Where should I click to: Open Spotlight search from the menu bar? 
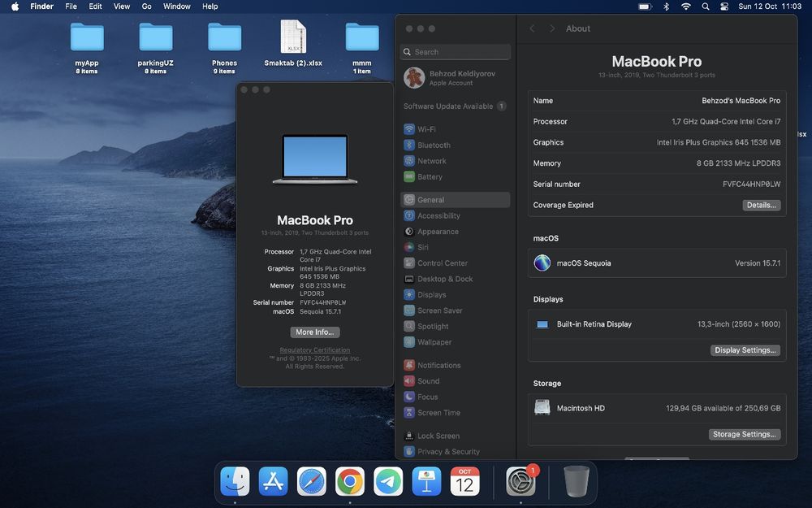pos(706,7)
